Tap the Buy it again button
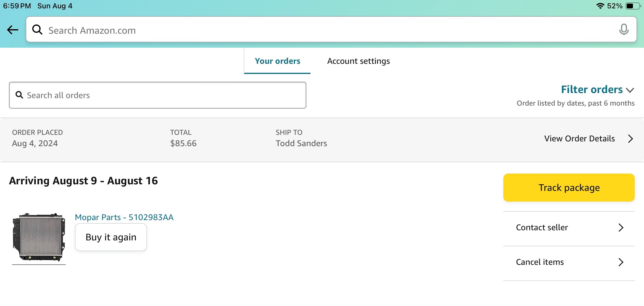This screenshot has height=306, width=644. (x=111, y=237)
